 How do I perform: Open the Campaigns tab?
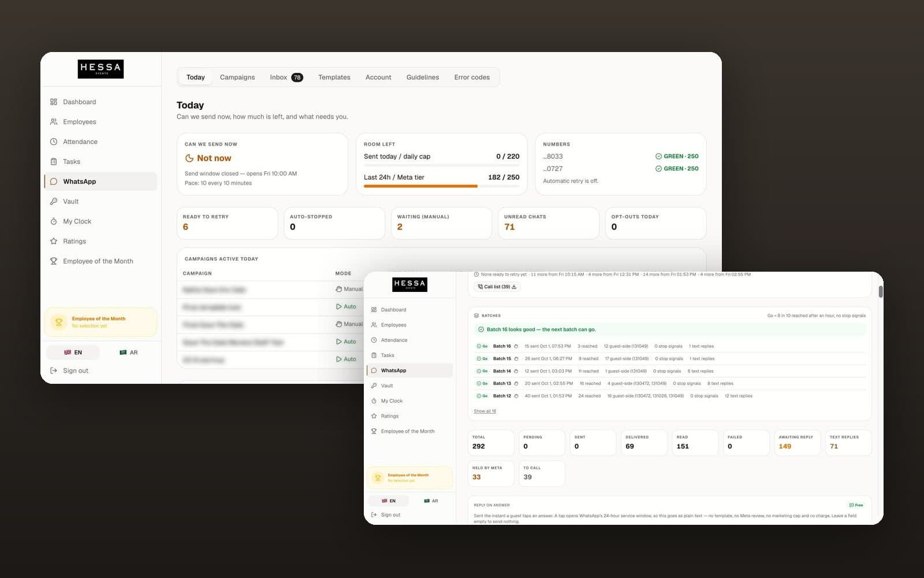coord(237,77)
